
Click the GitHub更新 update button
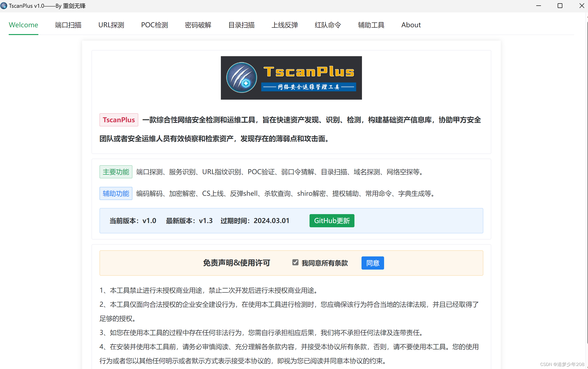point(332,220)
